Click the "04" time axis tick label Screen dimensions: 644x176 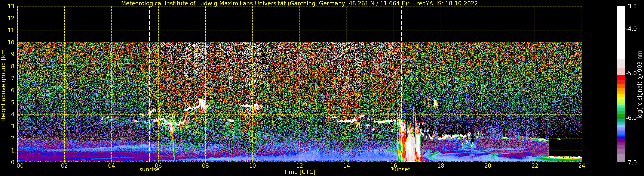[x=111, y=166]
